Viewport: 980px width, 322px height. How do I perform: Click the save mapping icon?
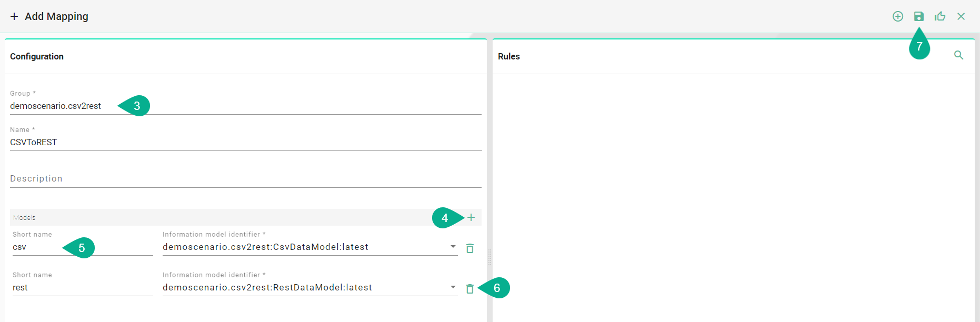pyautogui.click(x=918, y=16)
